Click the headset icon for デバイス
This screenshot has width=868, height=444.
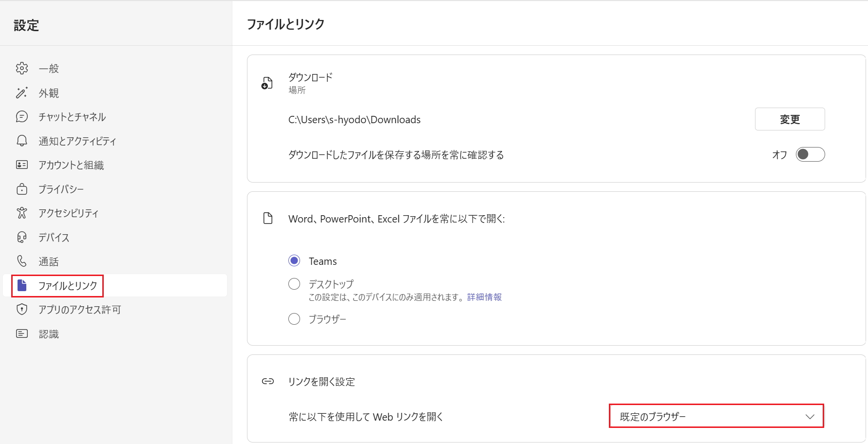[22, 237]
